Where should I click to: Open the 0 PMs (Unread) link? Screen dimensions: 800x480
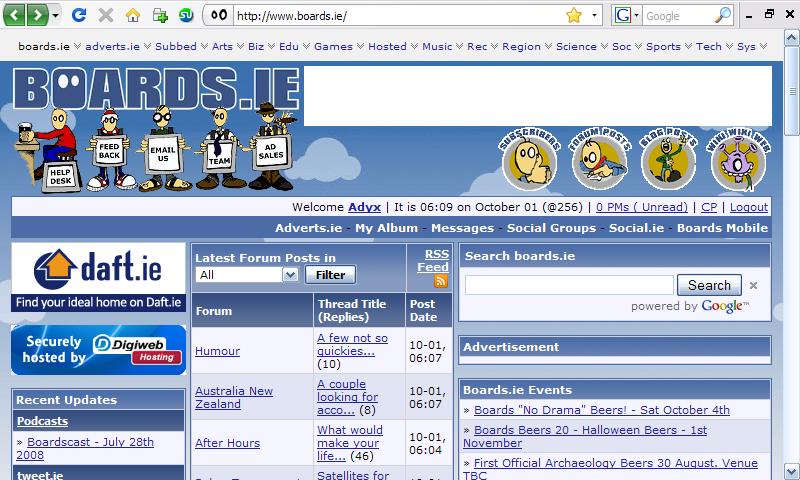(x=641, y=207)
